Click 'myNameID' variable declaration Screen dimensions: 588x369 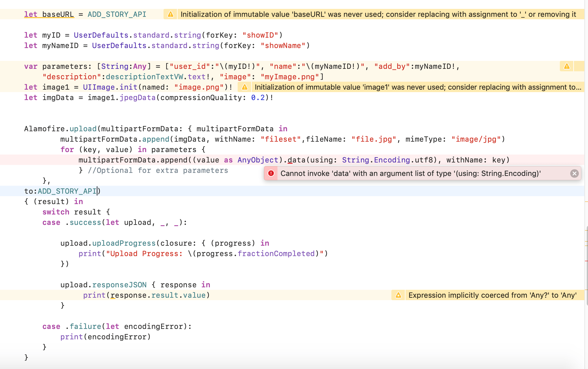point(60,46)
